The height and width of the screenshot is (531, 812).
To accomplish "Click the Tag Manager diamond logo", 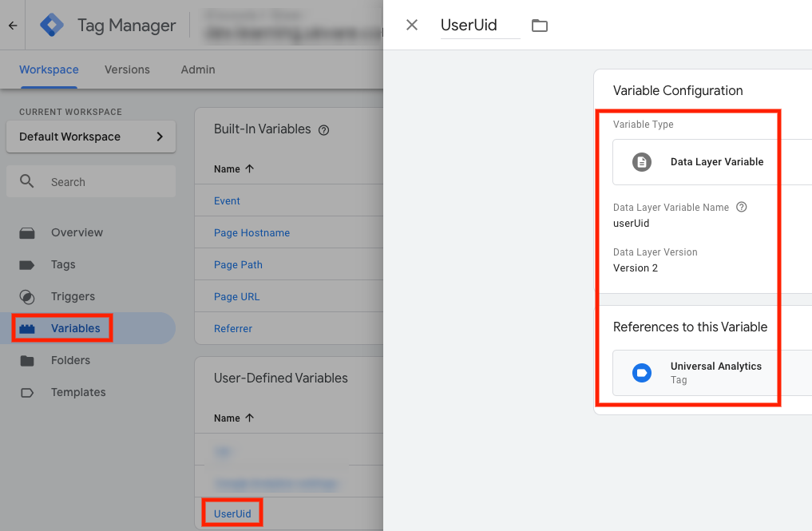I will click(x=50, y=25).
